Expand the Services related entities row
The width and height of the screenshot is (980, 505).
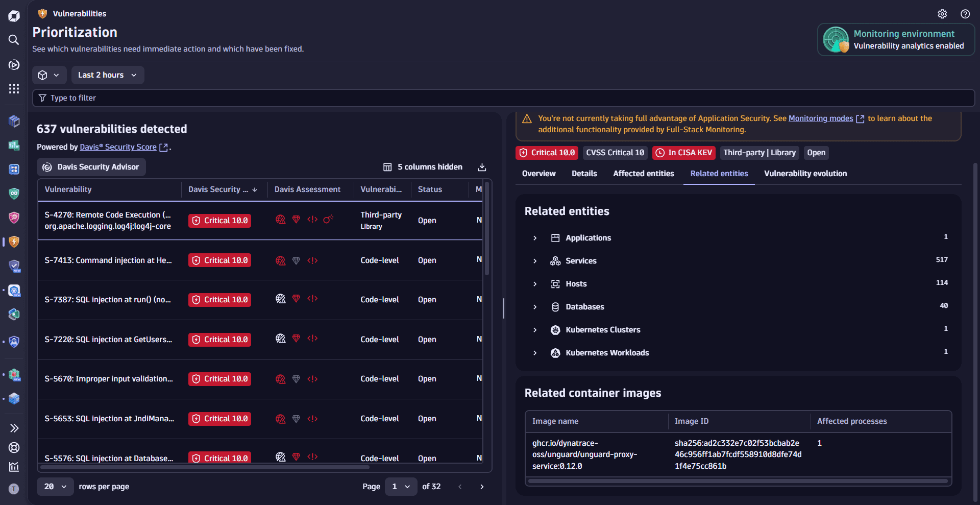535,261
